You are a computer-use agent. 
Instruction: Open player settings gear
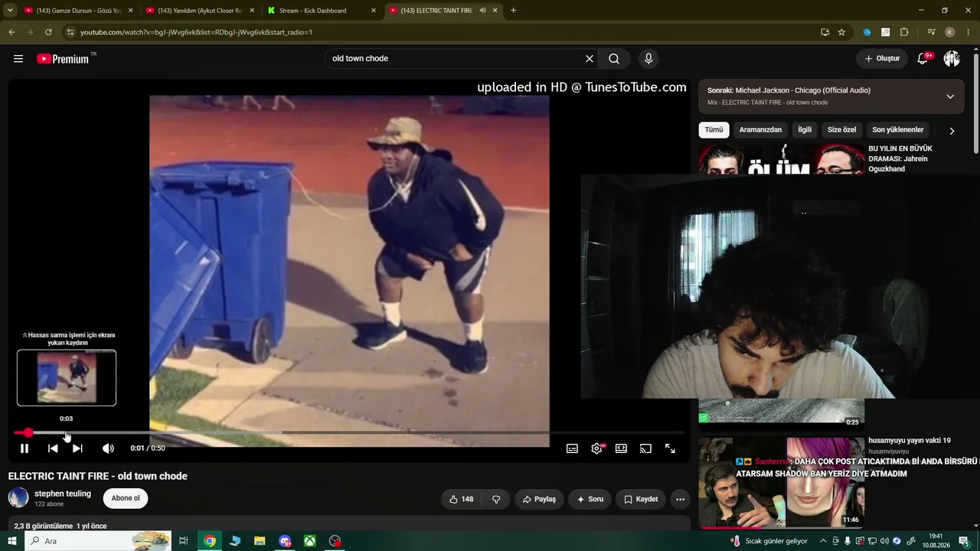pos(596,448)
